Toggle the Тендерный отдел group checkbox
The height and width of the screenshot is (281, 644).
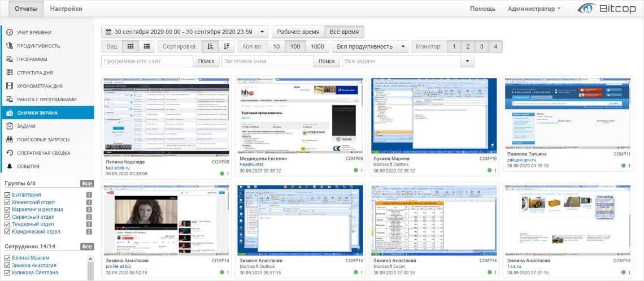[7, 224]
